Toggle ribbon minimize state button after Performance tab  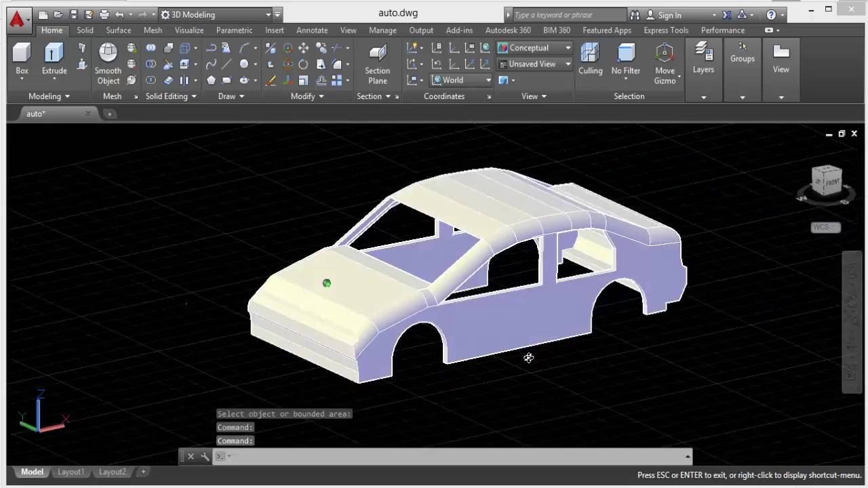[x=768, y=30]
